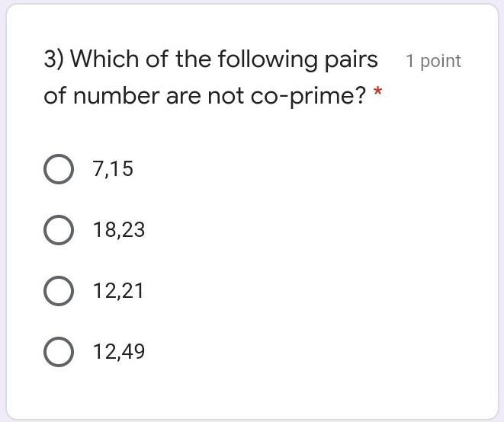The image size is (504, 422).
Task: Click the "18,23" answer label text
Action: click(x=119, y=230)
